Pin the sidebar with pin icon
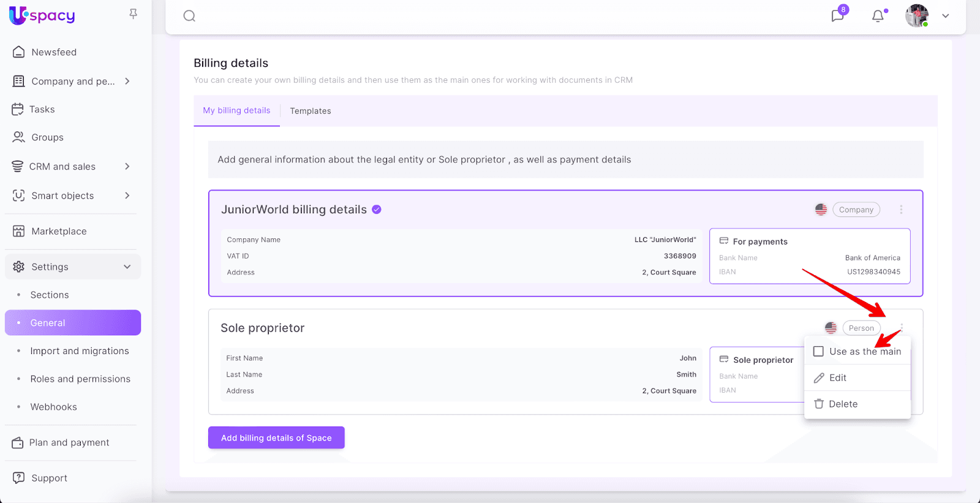Screen dimensions: 980x503 [x=133, y=13]
